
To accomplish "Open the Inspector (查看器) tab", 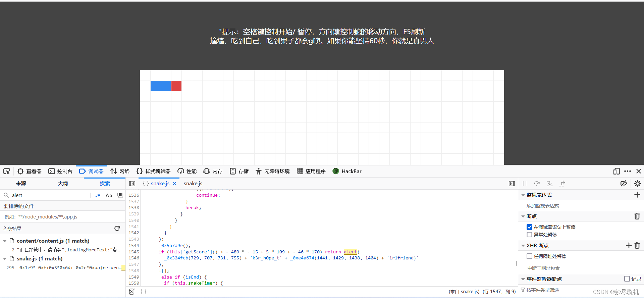I will pyautogui.click(x=30, y=171).
